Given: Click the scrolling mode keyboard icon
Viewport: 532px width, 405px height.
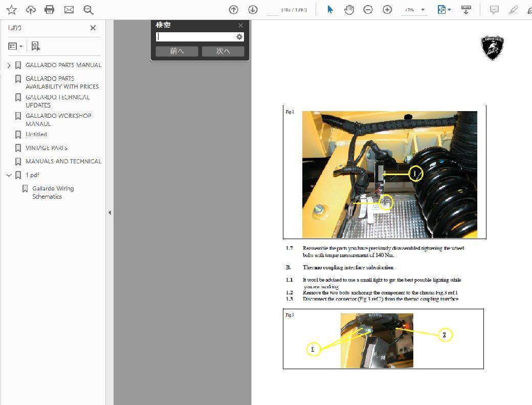Looking at the screenshot, I should tap(466, 10).
